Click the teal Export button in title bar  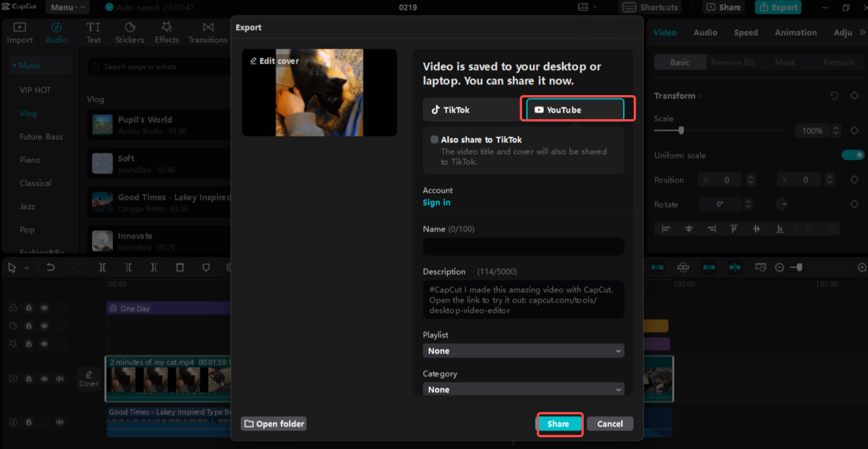pos(778,8)
